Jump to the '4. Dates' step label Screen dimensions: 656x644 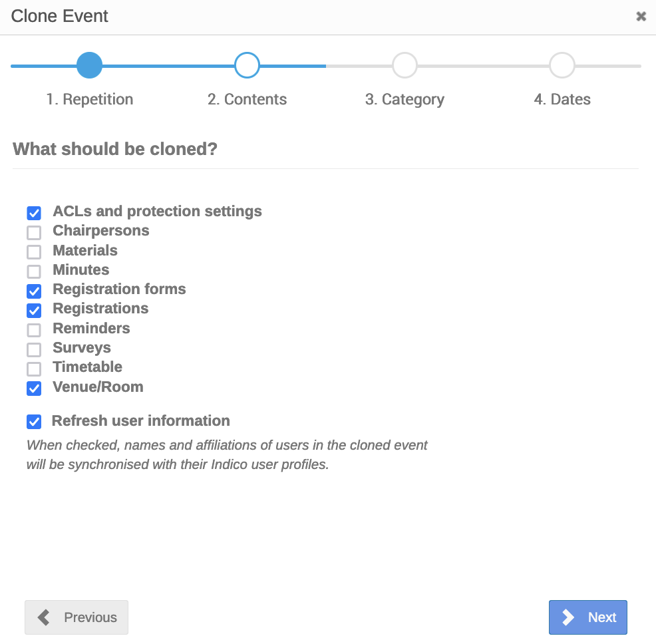point(562,100)
